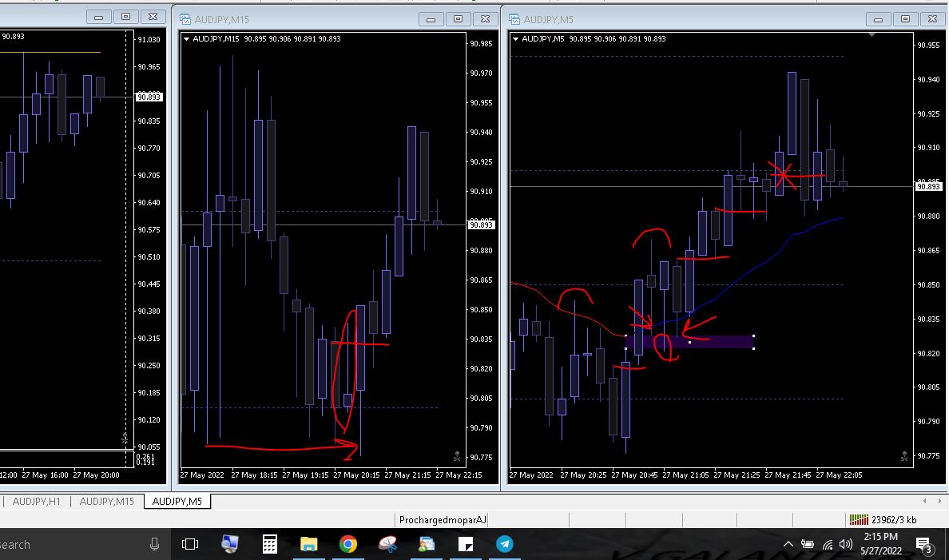Click the 90.893 price label on M15 scale
Screen dimensions: 949x560
pyautogui.click(x=481, y=224)
